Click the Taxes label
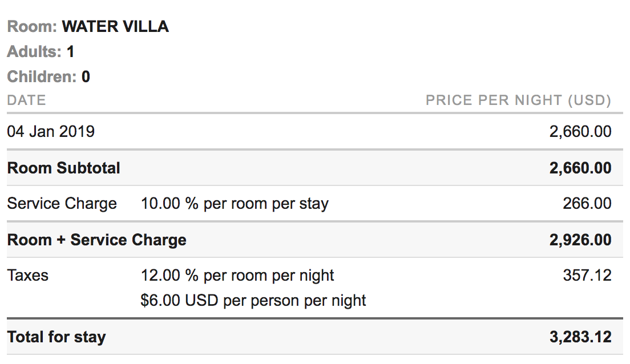The height and width of the screenshot is (364, 630). (x=28, y=275)
